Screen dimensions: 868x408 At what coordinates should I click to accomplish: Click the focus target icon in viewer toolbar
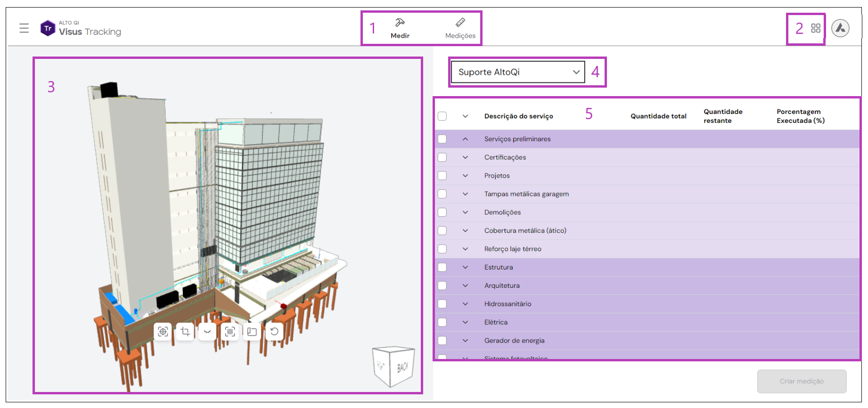(163, 332)
